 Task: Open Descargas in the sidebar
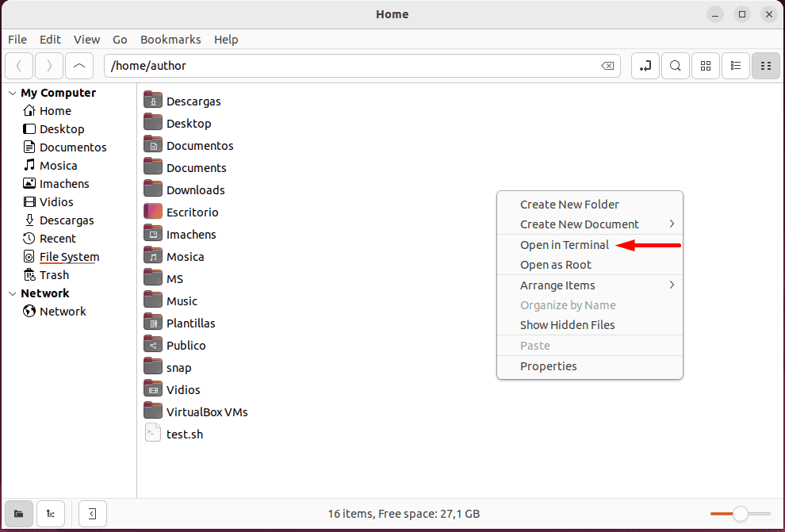58,220
